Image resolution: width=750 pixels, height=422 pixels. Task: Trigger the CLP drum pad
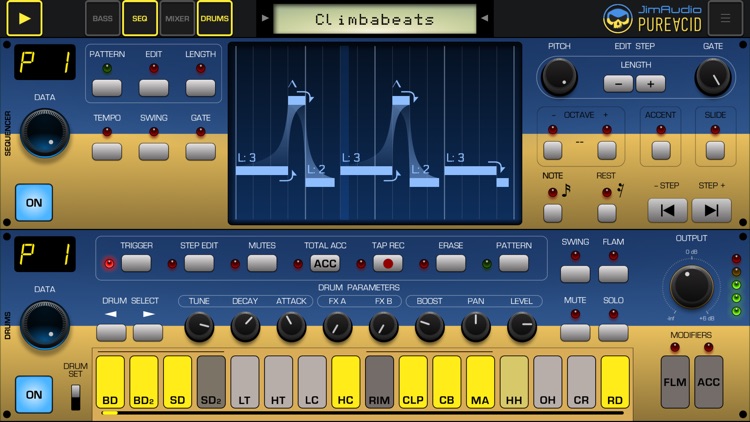(x=413, y=382)
